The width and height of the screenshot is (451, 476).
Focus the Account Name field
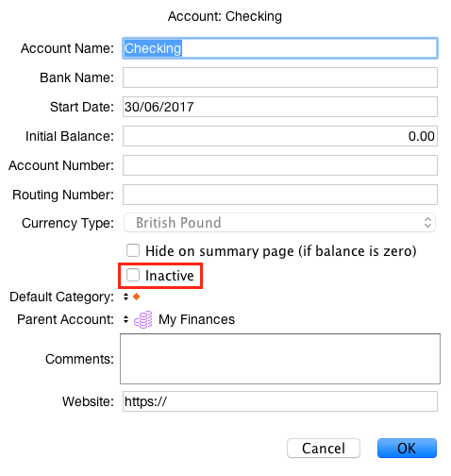[280, 48]
